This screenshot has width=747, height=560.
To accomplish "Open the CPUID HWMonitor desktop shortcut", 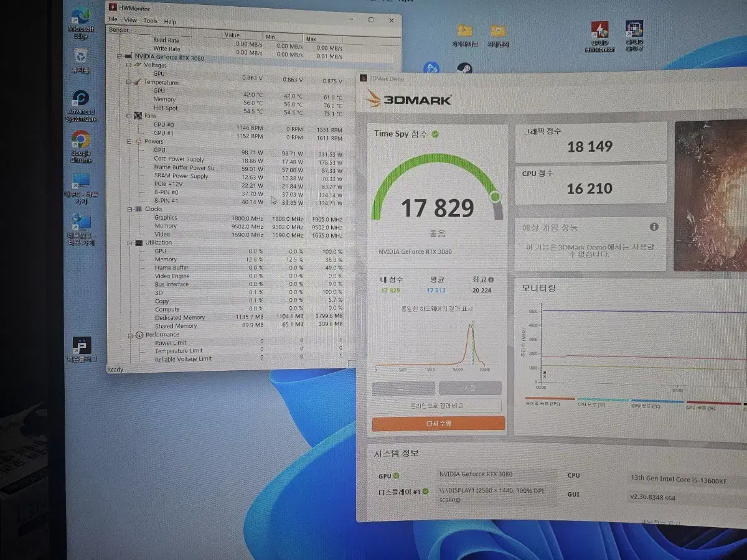I will 599,37.
